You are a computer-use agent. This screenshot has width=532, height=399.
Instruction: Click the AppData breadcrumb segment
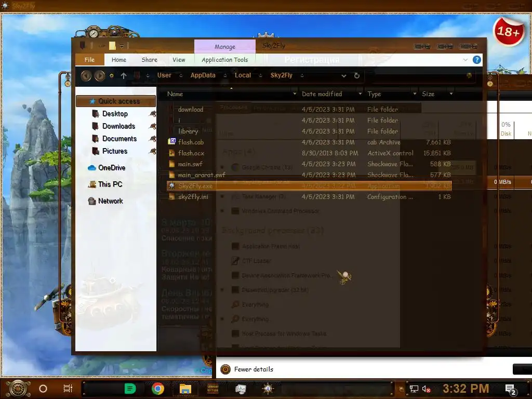click(x=203, y=75)
